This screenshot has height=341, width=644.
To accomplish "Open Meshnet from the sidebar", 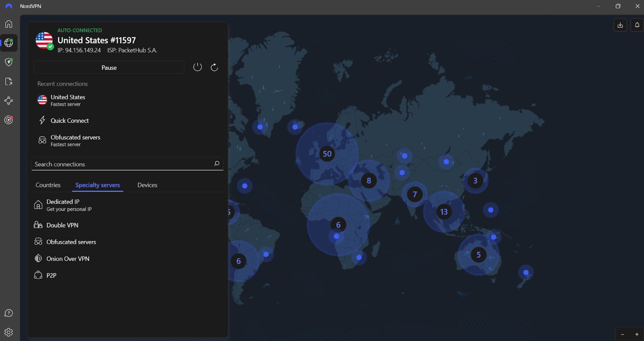I will point(8,101).
